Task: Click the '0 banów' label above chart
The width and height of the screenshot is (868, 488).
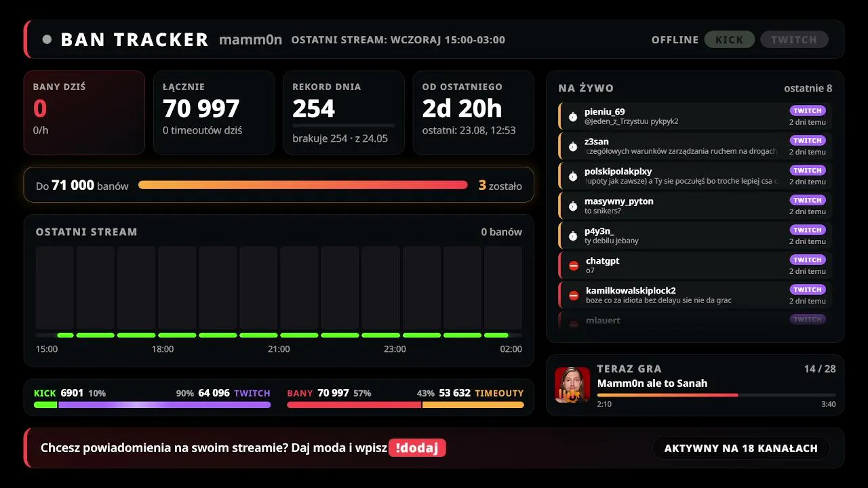Action: (x=502, y=232)
